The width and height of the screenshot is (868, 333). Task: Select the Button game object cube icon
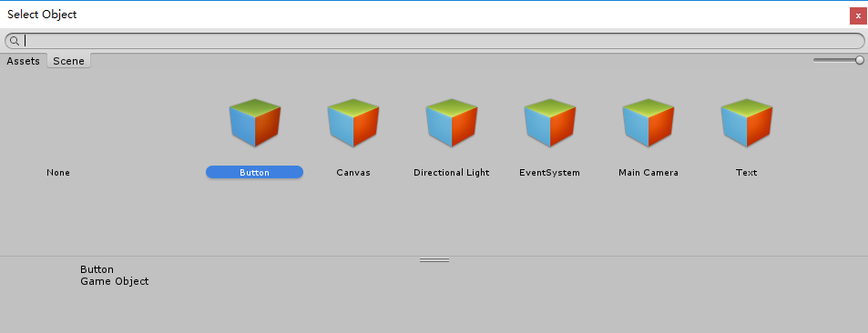[x=255, y=123]
